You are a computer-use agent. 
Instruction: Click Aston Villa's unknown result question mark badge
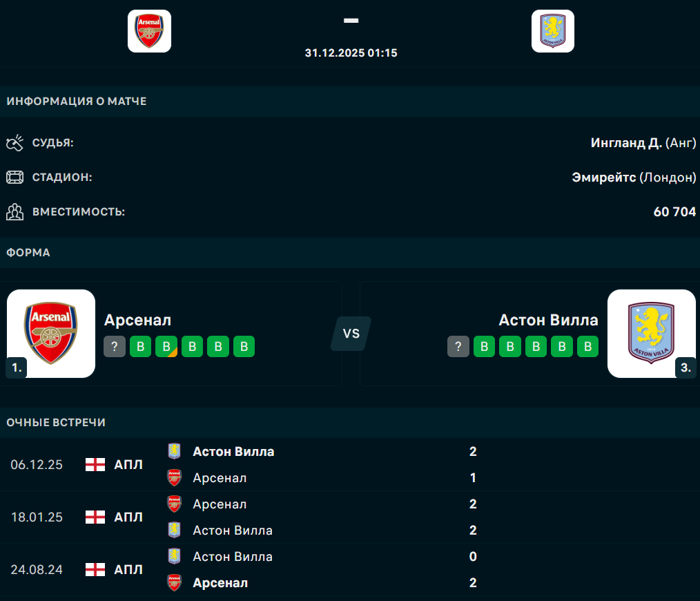[x=458, y=347]
